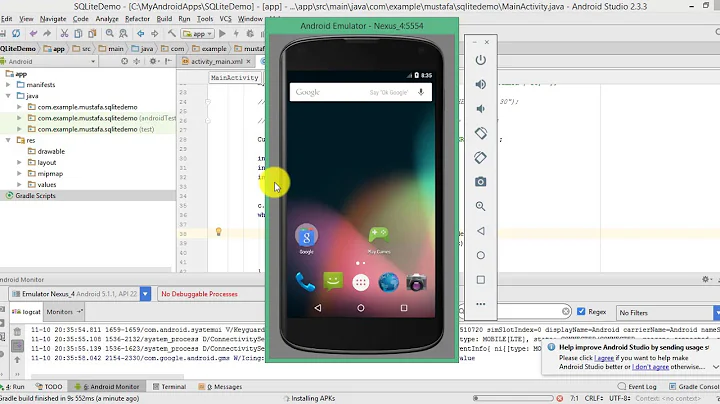Open the Refactor menu
Viewport: 720px width, 404px height.
point(137,19)
